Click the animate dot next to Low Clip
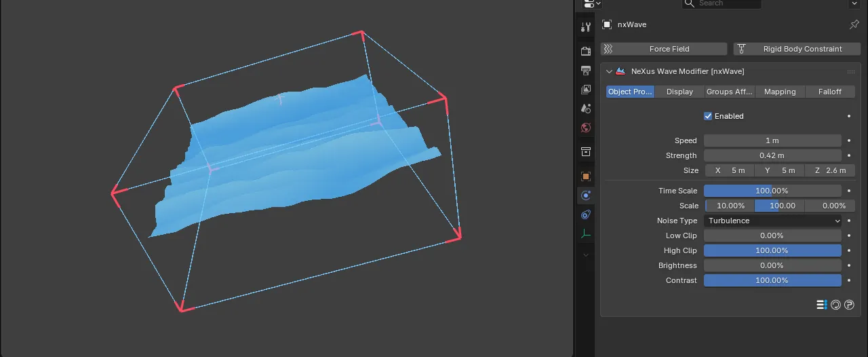Viewport: 868px width, 357px height. tap(849, 236)
